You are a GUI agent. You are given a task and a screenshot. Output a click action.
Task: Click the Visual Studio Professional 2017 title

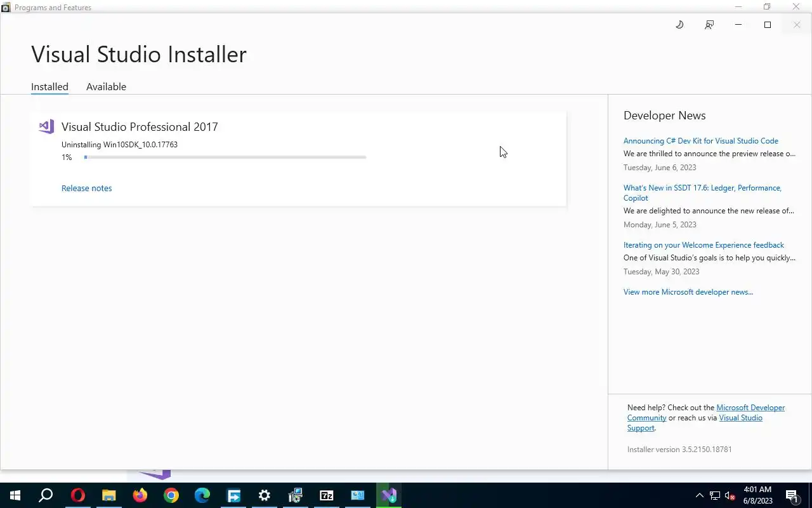(140, 127)
